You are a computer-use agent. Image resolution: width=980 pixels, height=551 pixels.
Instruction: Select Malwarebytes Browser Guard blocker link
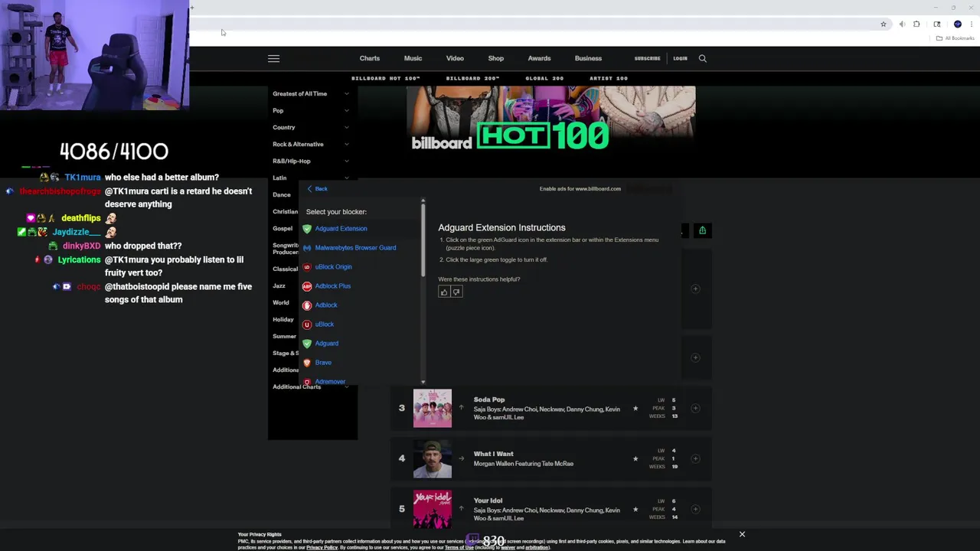(x=355, y=248)
